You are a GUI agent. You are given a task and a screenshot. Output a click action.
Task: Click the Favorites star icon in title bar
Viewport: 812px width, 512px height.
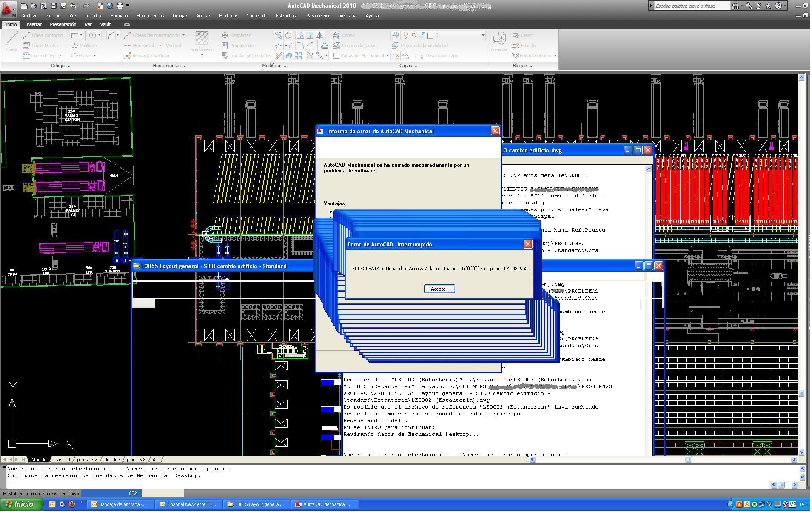[x=768, y=6]
